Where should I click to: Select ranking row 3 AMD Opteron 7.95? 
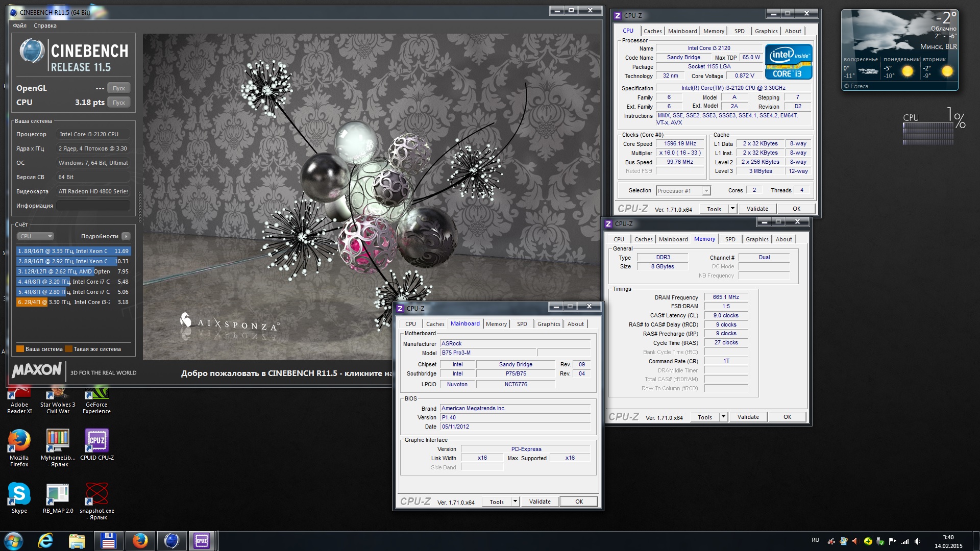tap(73, 271)
